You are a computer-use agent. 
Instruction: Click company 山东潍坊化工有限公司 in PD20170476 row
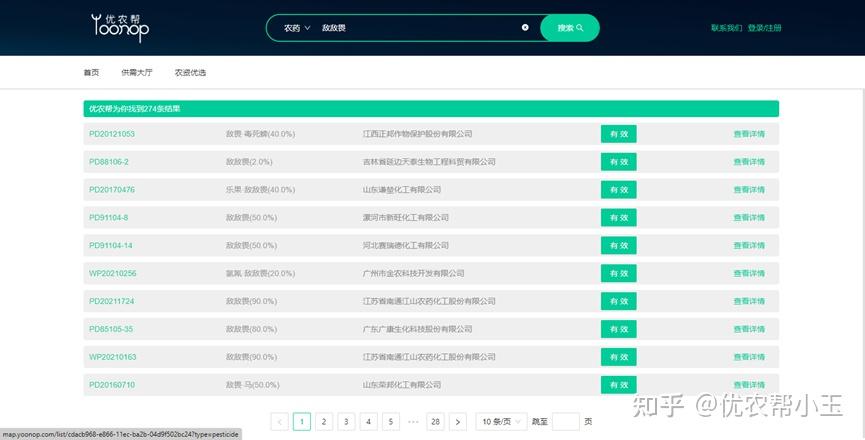pos(402,190)
